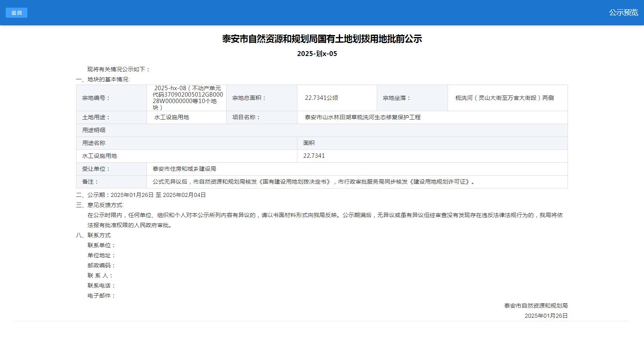Click the 公示预览 header label
The width and height of the screenshot is (644, 362).
(x=623, y=12)
